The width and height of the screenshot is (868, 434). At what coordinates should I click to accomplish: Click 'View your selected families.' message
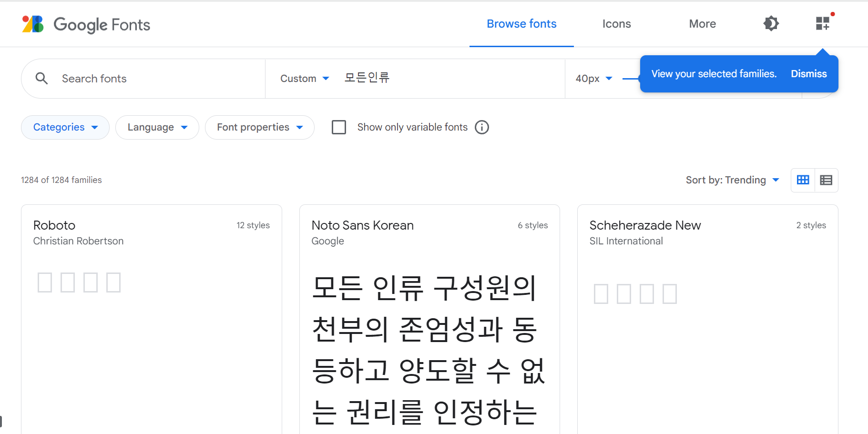tap(714, 74)
